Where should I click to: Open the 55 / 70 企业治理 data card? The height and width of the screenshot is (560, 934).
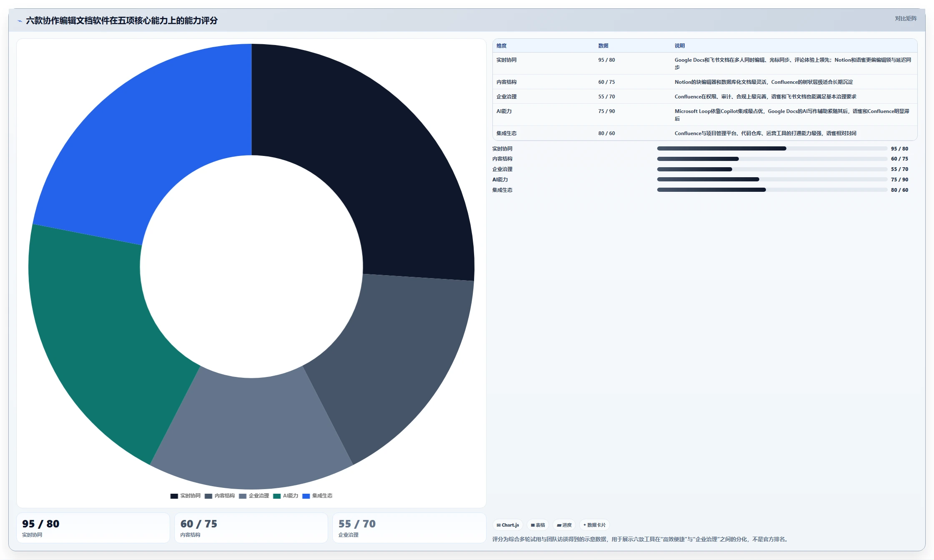click(x=409, y=528)
